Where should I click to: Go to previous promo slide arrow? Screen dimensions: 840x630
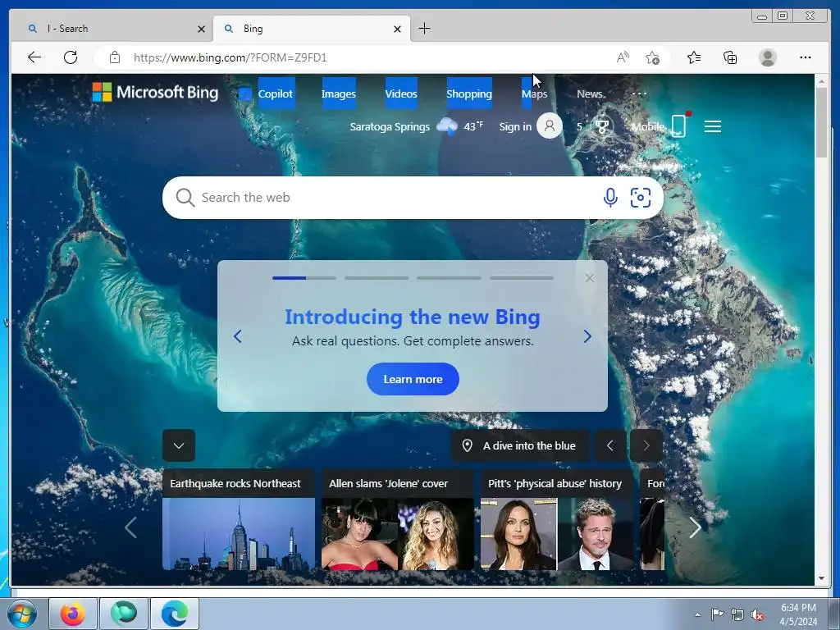238,336
